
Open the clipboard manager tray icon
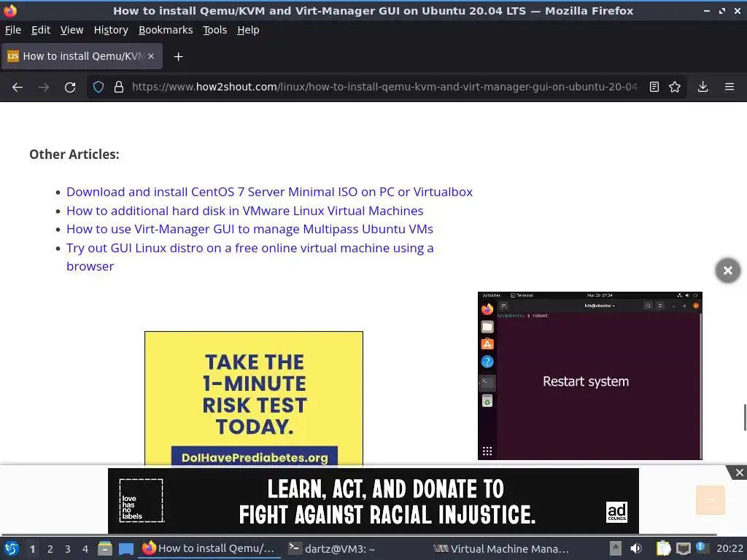coord(663,549)
